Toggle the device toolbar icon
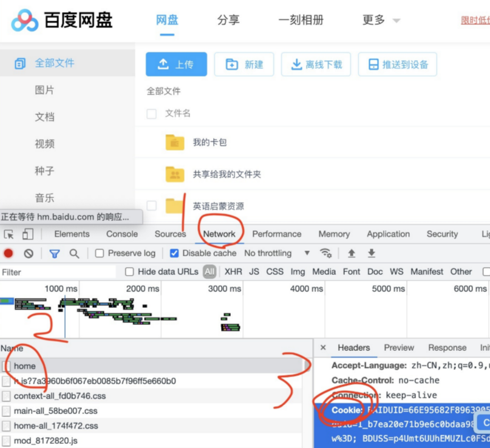Image resolution: width=490 pixels, height=448 pixels. point(28,234)
